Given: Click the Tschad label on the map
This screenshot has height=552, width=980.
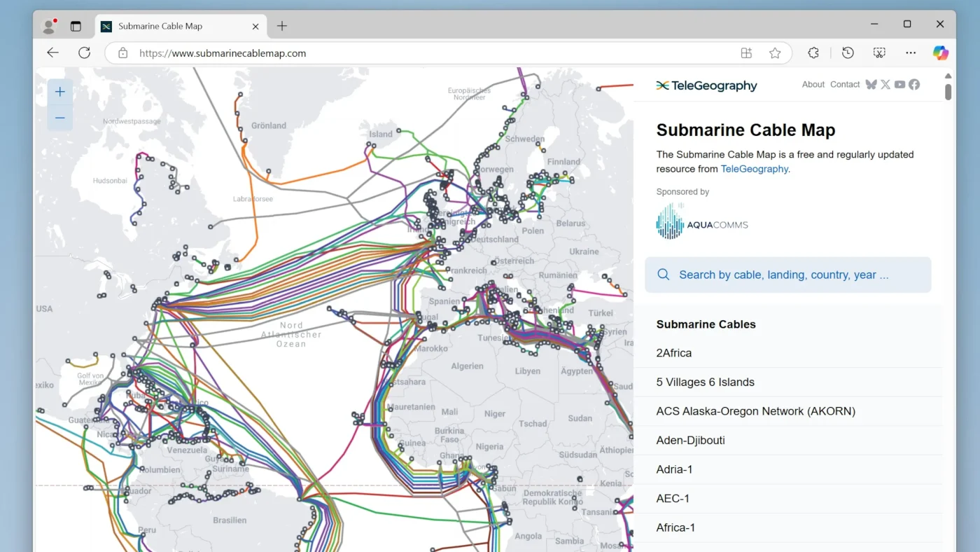Looking at the screenshot, I should (533, 424).
